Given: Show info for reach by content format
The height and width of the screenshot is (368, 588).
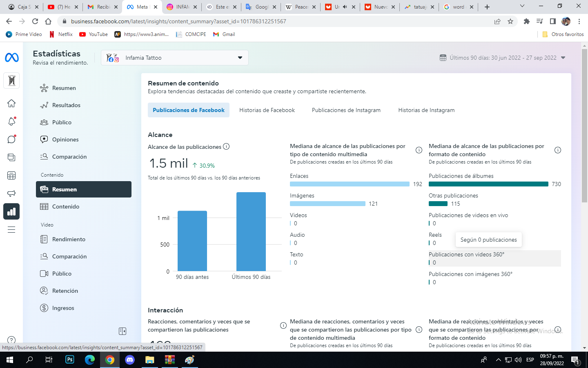Looking at the screenshot, I should pyautogui.click(x=558, y=150).
